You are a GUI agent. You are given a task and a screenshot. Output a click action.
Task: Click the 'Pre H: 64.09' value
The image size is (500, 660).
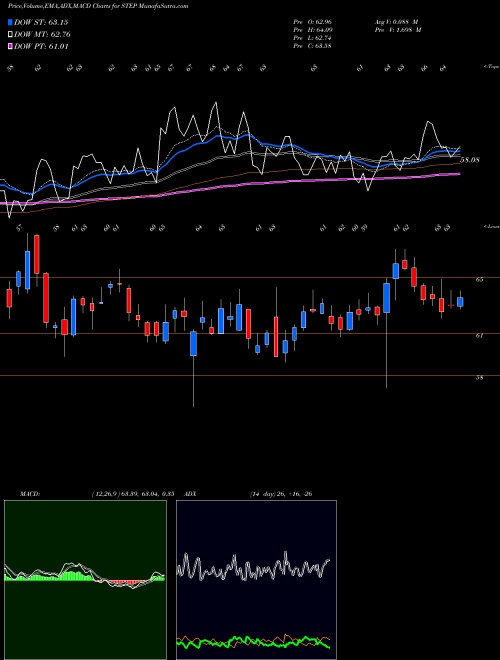pyautogui.click(x=312, y=29)
